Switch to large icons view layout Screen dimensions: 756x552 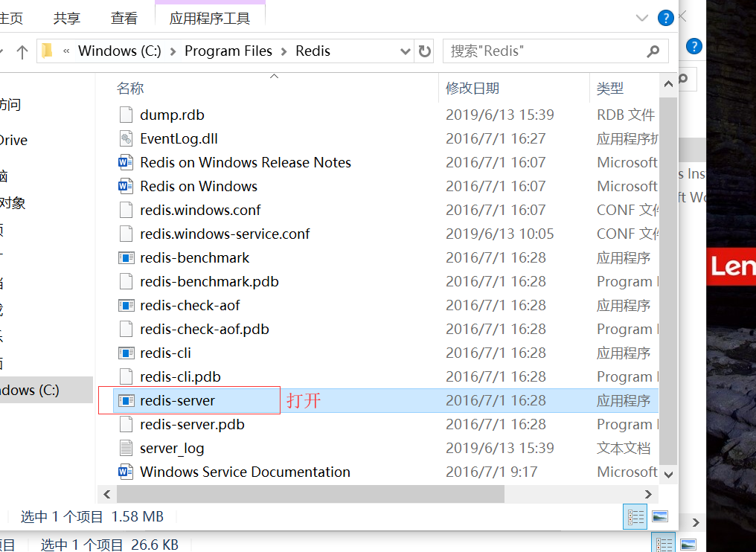pyautogui.click(x=659, y=516)
